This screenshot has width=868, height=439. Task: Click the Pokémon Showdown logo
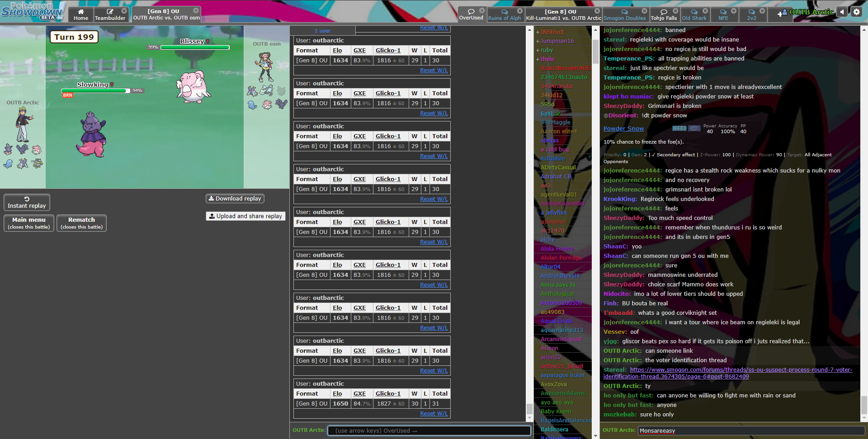click(x=33, y=11)
